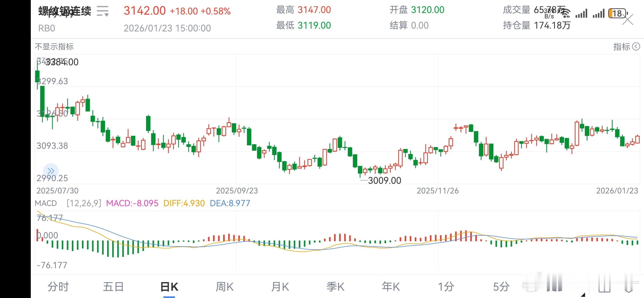Tap the double-arrow scroll button on chart
Image resolution: width=644 pixels, height=298 pixels.
[51, 171]
